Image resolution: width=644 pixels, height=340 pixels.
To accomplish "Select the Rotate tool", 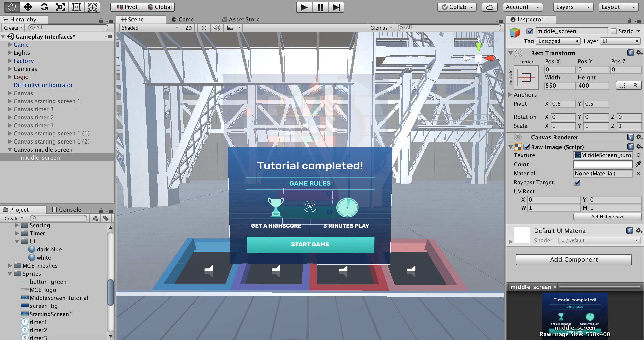I will pos(44,7).
